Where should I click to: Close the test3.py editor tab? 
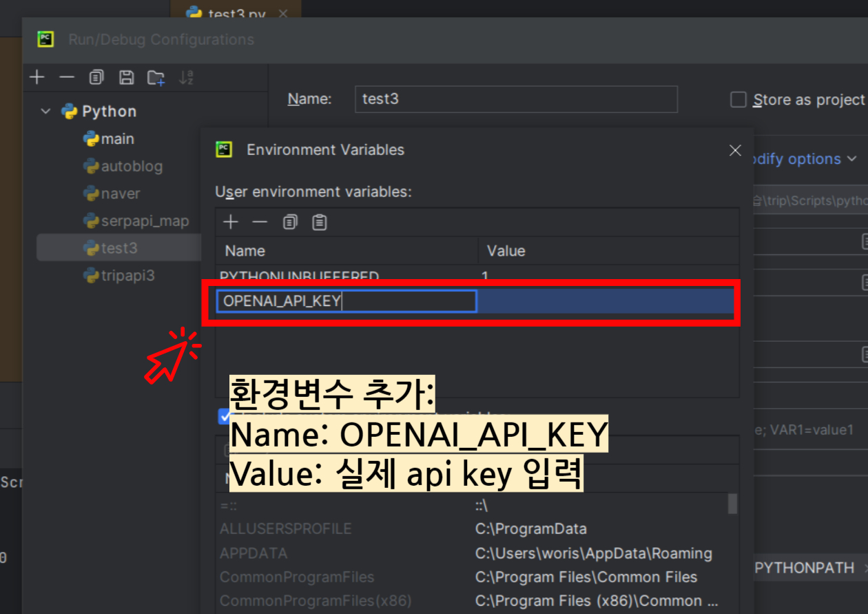tap(282, 14)
